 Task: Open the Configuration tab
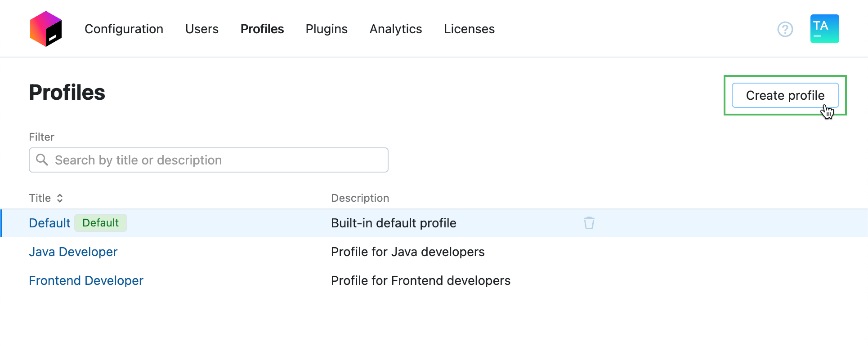[124, 29]
